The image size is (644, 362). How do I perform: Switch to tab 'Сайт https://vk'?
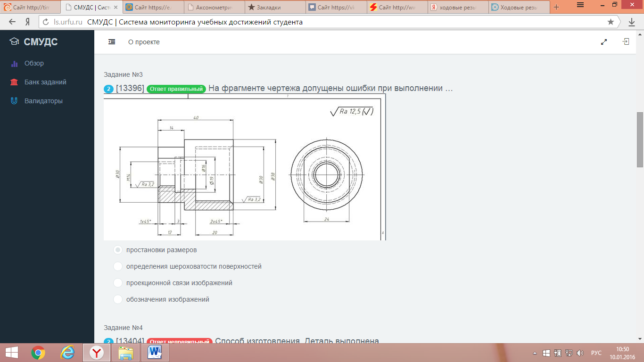click(x=337, y=7)
